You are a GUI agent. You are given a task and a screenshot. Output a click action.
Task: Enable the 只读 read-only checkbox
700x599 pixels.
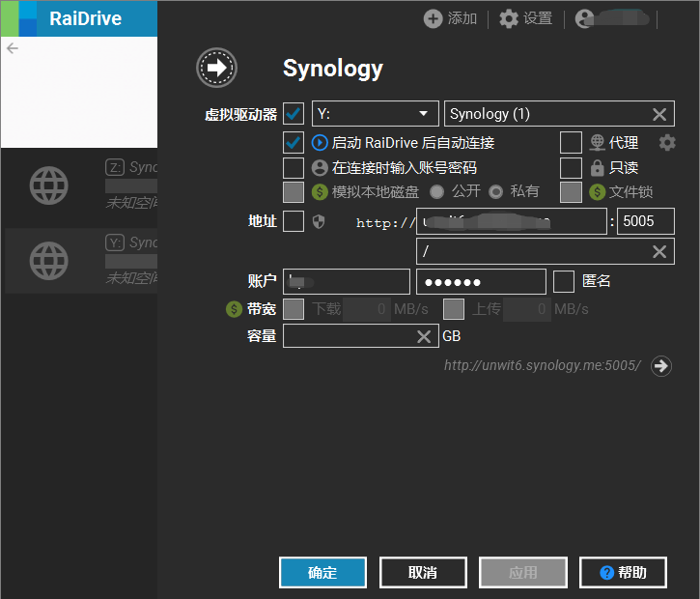[571, 167]
